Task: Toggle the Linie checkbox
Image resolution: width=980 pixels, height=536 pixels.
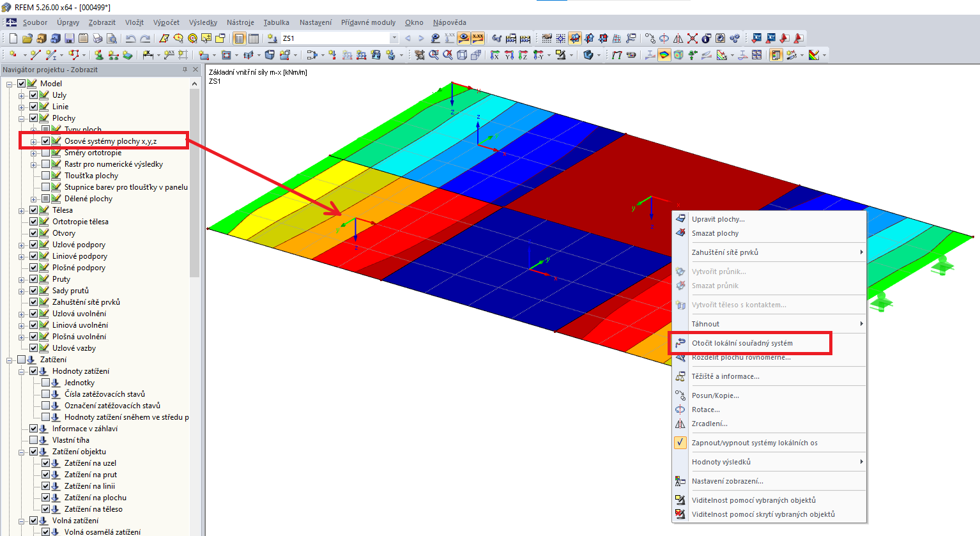Action: click(33, 107)
